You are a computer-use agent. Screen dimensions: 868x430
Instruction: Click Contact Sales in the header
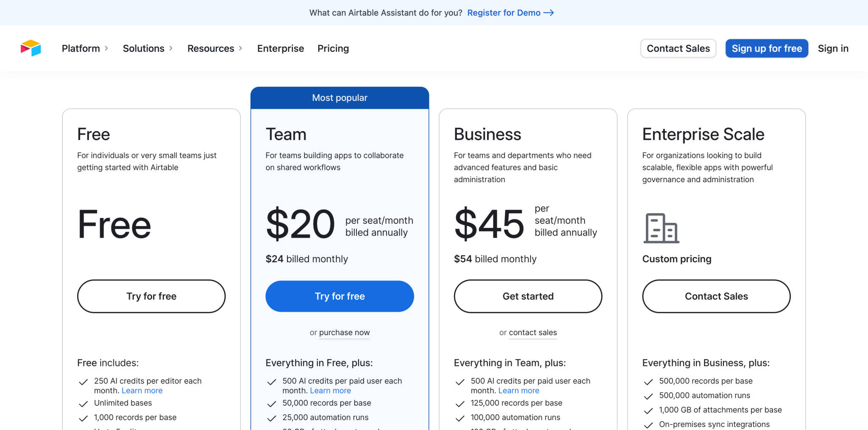point(678,48)
